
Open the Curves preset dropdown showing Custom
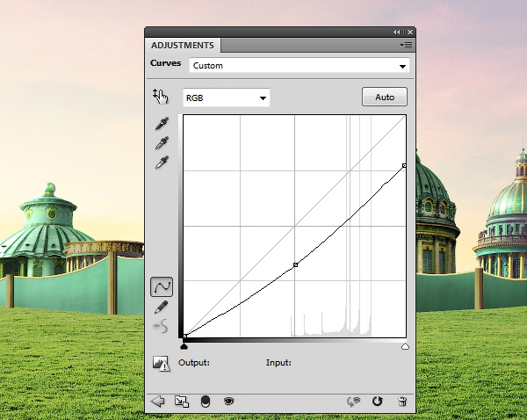point(300,66)
